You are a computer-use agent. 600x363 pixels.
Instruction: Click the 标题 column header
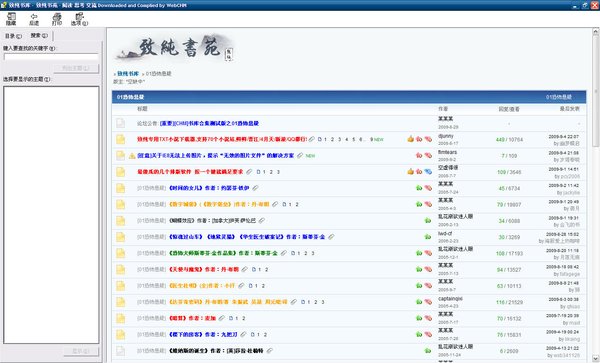(142, 109)
